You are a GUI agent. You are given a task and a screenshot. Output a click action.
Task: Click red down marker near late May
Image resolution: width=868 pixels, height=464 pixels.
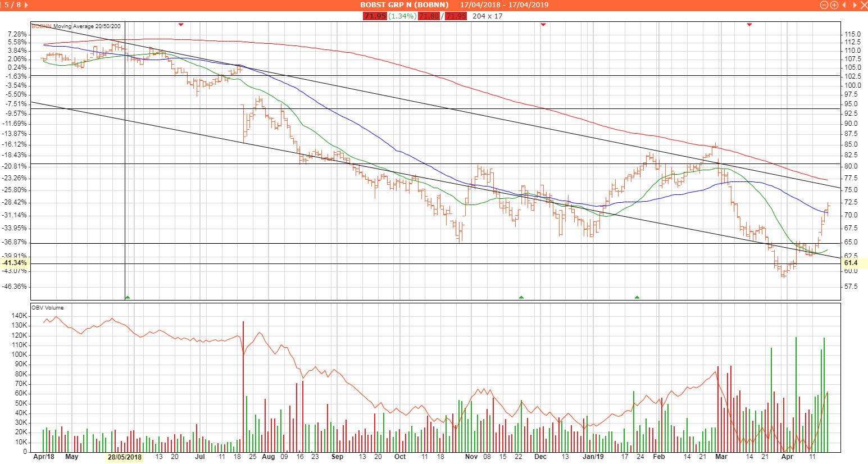[181, 25]
